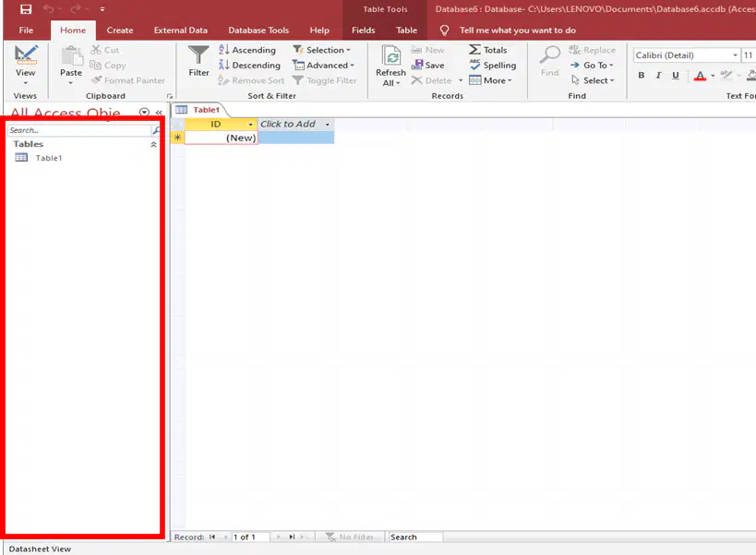Select Table1 in navigation pane
Image resolution: width=756 pixels, height=555 pixels.
coord(48,158)
